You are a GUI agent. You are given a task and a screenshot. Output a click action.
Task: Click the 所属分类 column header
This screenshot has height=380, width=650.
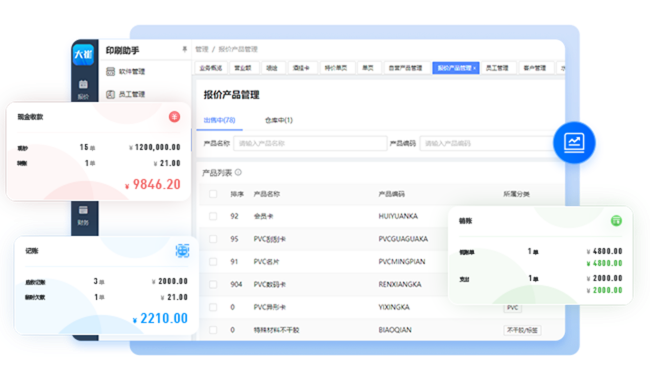[517, 194]
